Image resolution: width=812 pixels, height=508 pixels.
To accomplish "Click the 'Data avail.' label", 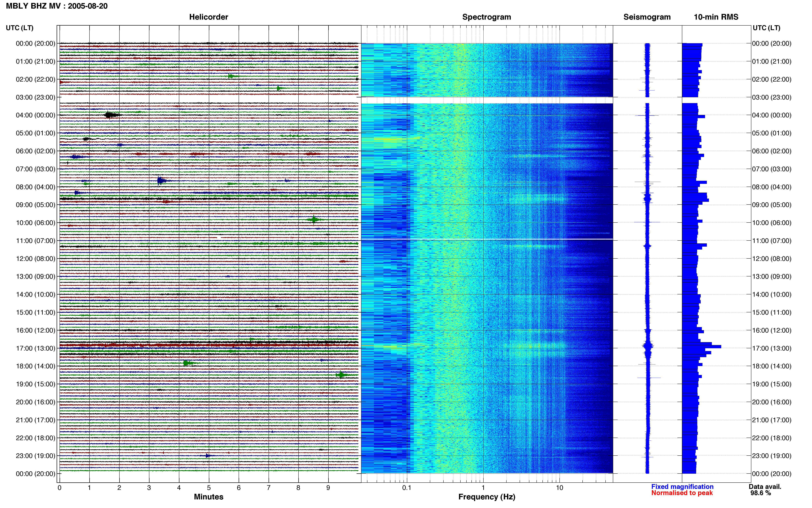I will (x=765, y=486).
